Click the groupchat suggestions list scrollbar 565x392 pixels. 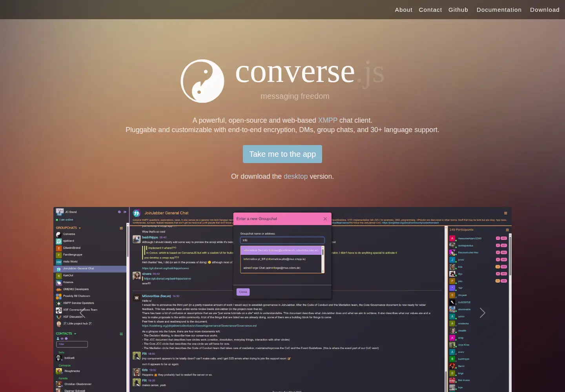pos(323,259)
